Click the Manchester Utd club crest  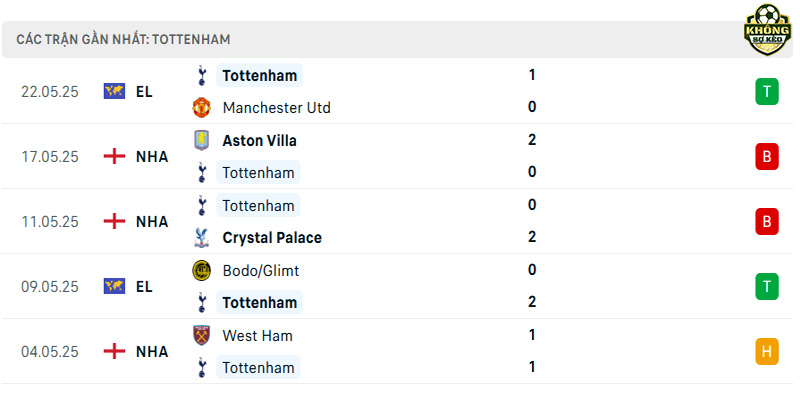pyautogui.click(x=202, y=108)
